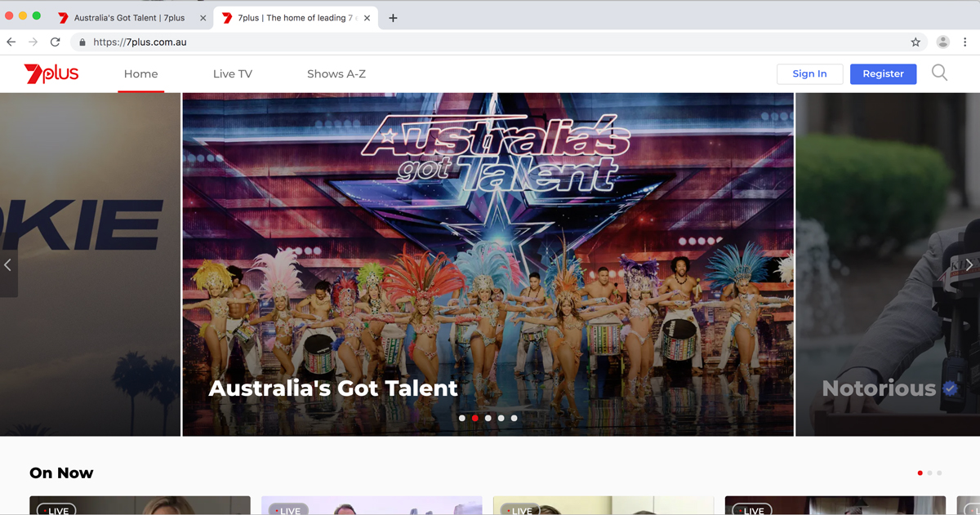Reload the 7plus page
980x515 pixels.
[56, 42]
